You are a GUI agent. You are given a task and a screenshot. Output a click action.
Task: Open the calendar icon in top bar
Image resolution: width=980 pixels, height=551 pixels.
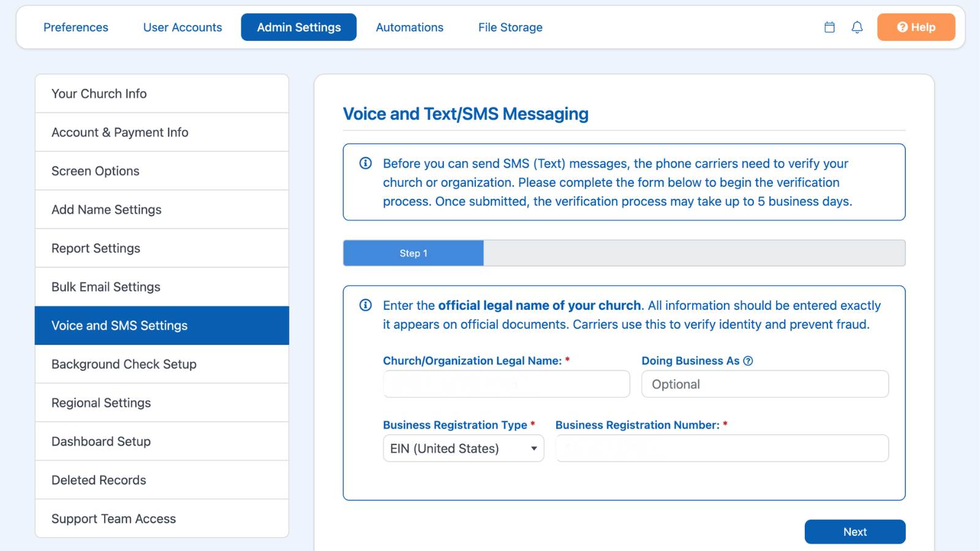pyautogui.click(x=829, y=27)
